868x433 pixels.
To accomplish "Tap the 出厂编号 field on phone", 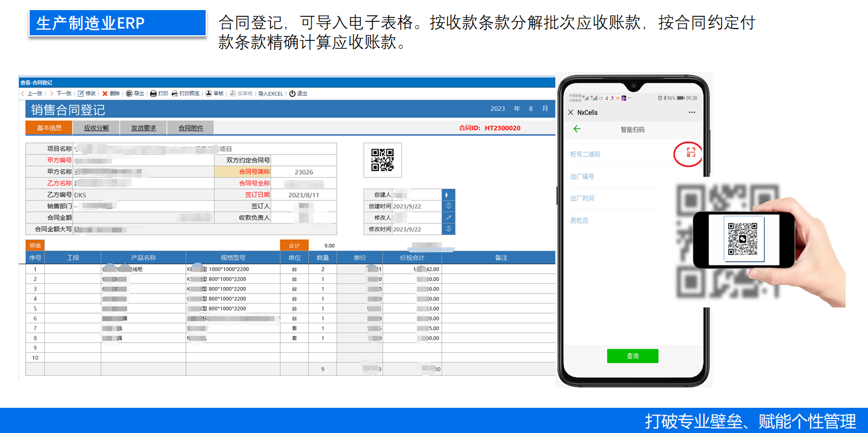I will pyautogui.click(x=613, y=176).
